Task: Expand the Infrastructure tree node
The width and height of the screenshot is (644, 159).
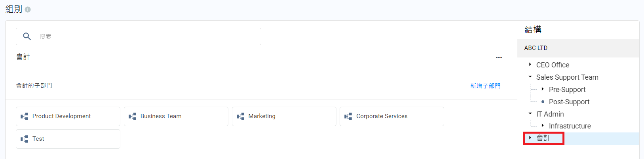Action: [543, 126]
